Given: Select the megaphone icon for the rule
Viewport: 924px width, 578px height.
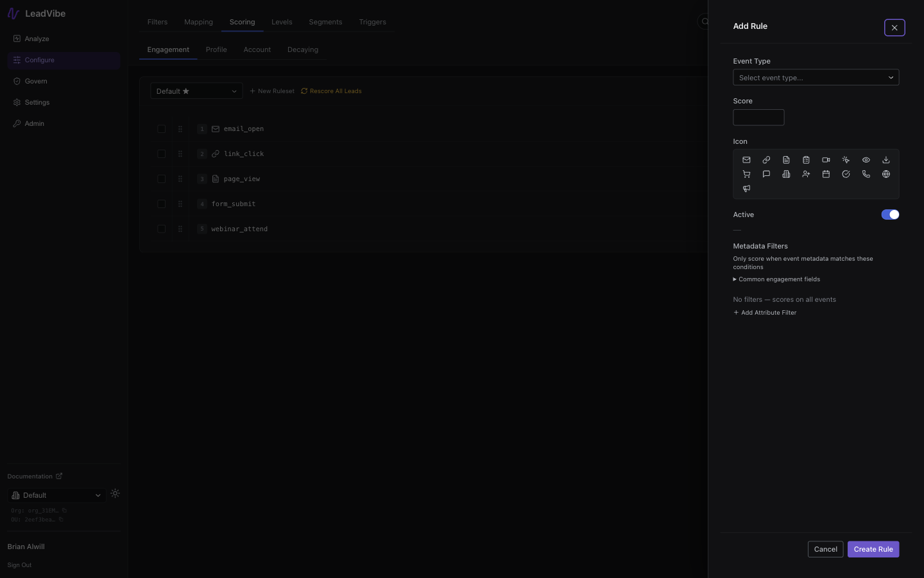Looking at the screenshot, I should (x=746, y=188).
